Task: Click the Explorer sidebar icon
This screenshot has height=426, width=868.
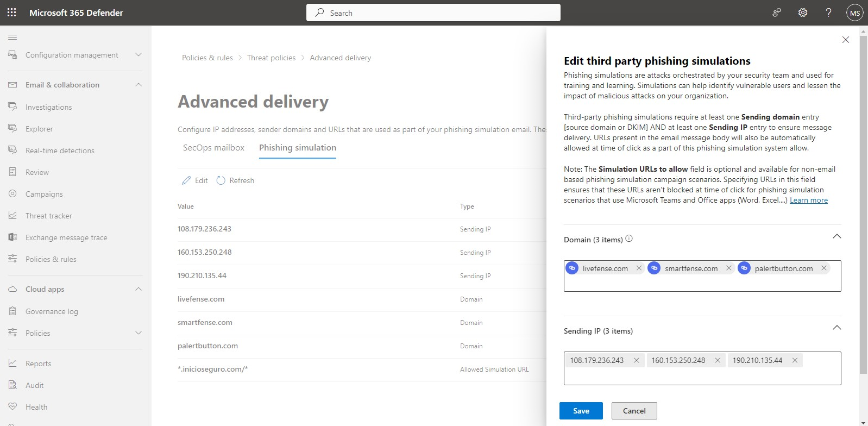Action: (x=12, y=129)
